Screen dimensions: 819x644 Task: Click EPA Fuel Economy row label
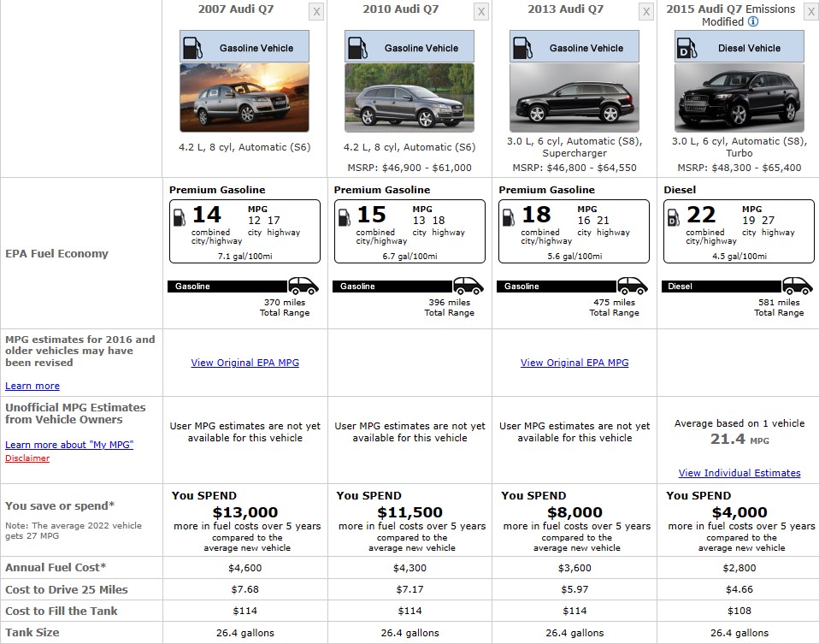click(x=57, y=253)
